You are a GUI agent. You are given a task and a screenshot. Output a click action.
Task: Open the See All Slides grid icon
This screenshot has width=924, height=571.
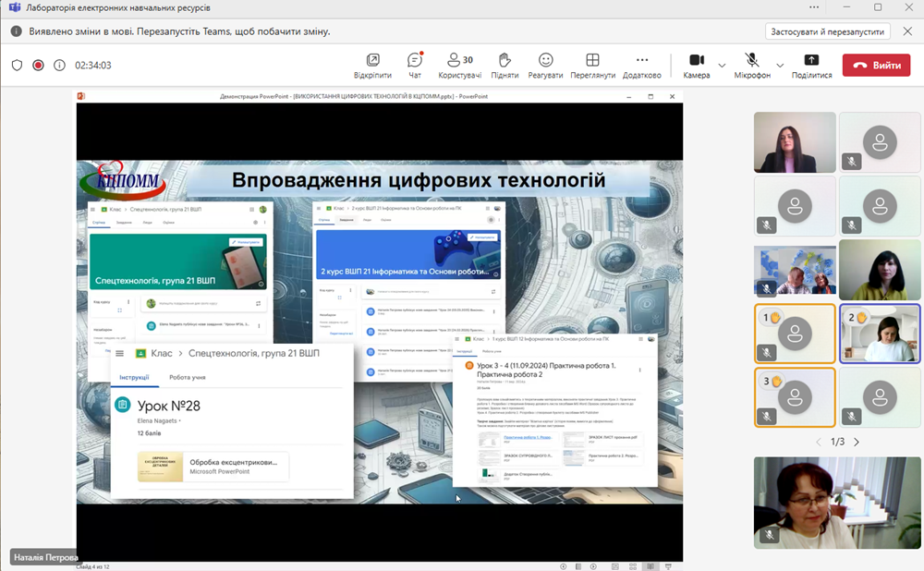point(633,565)
